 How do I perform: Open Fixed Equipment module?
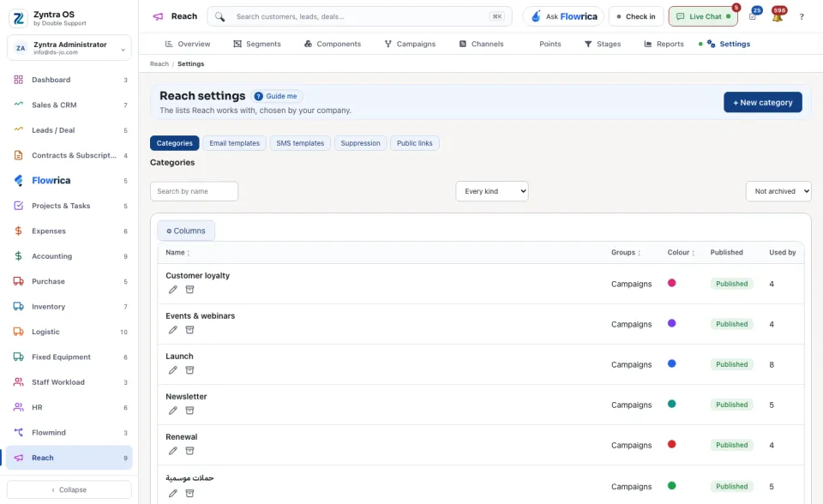[x=69, y=357]
